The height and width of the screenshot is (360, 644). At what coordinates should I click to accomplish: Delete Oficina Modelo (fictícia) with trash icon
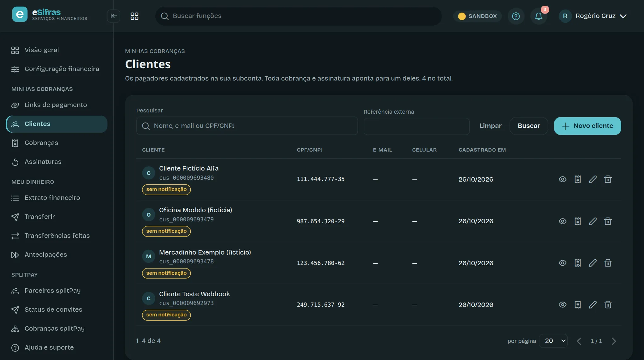(608, 221)
